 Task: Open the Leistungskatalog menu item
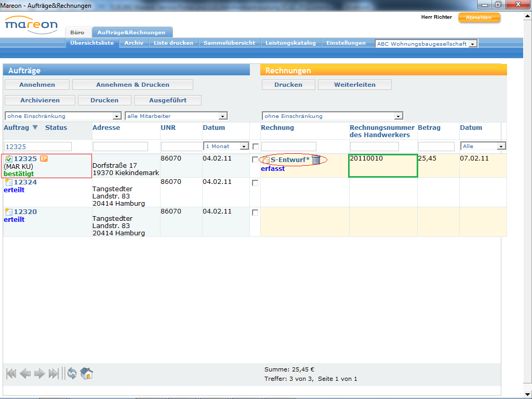(x=290, y=43)
